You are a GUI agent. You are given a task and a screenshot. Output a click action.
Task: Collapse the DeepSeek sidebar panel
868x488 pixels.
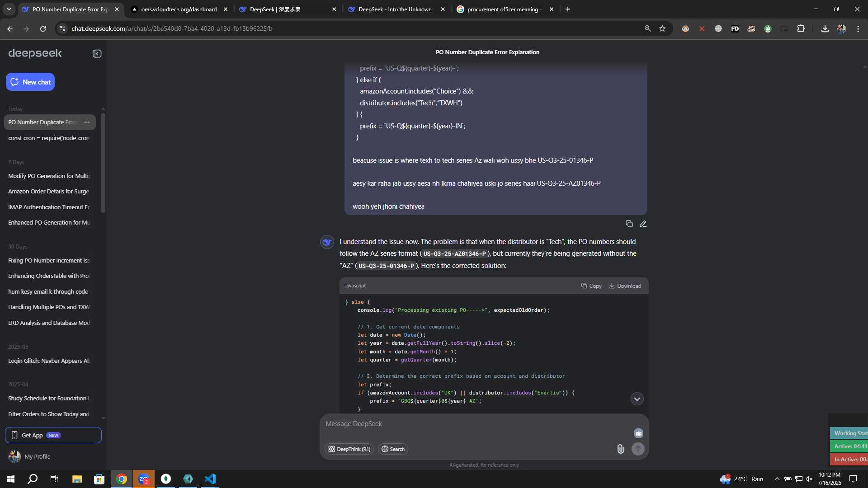click(x=97, y=54)
